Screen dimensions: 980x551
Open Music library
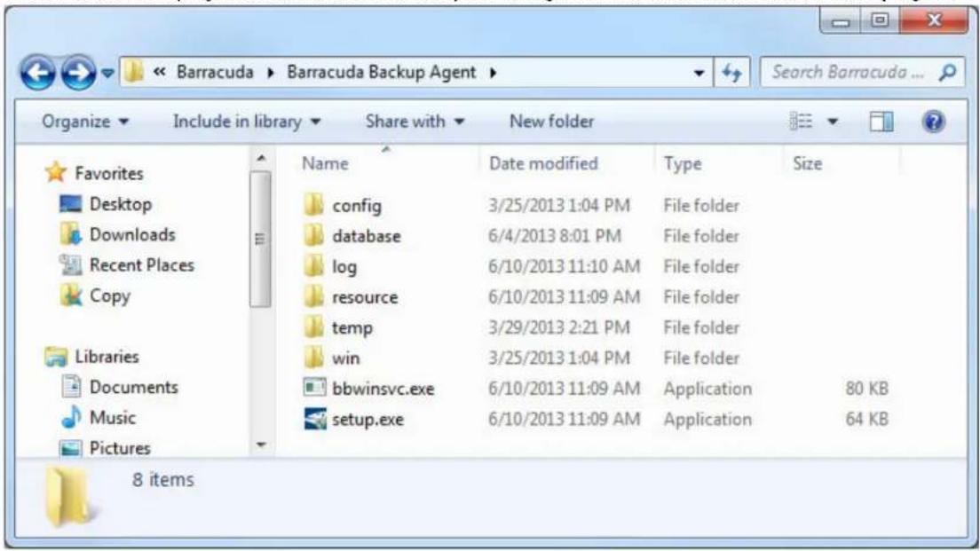pos(113,417)
